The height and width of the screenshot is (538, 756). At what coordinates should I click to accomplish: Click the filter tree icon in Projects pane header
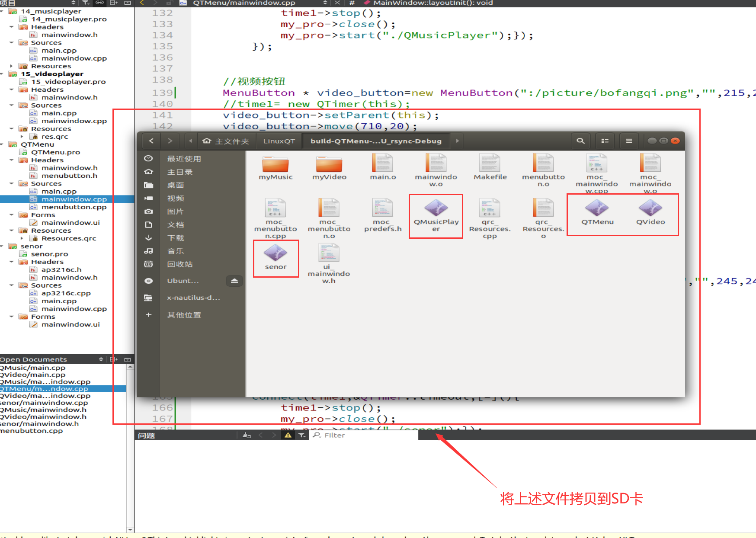click(86, 3)
